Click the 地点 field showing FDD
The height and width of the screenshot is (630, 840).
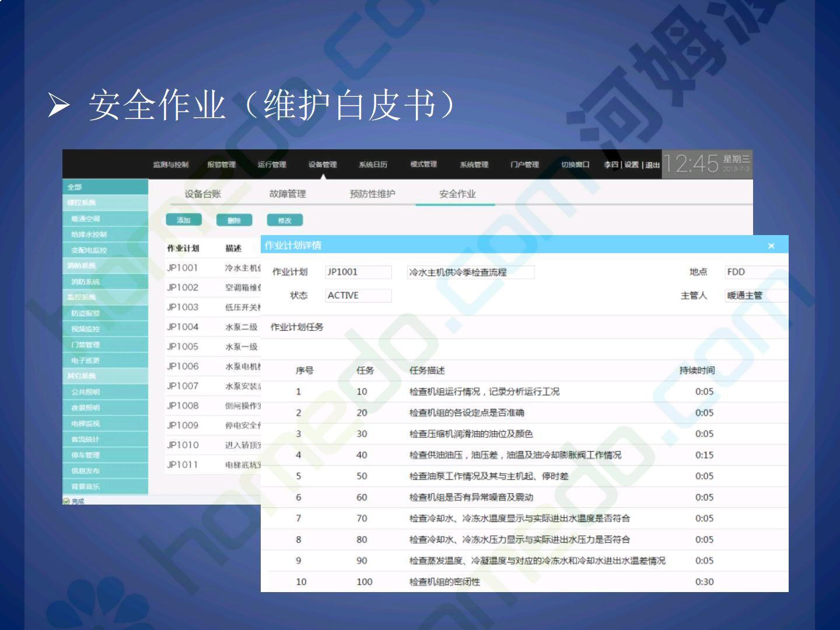(755, 272)
